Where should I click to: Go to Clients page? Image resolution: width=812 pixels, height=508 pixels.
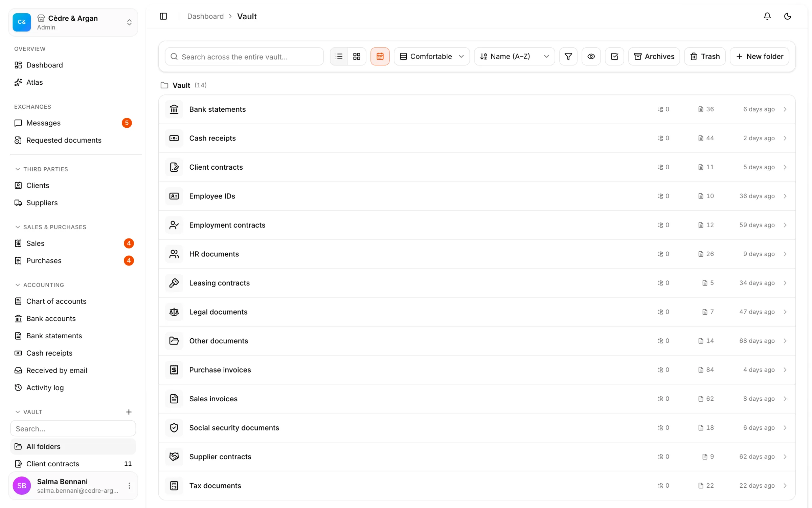73,185
